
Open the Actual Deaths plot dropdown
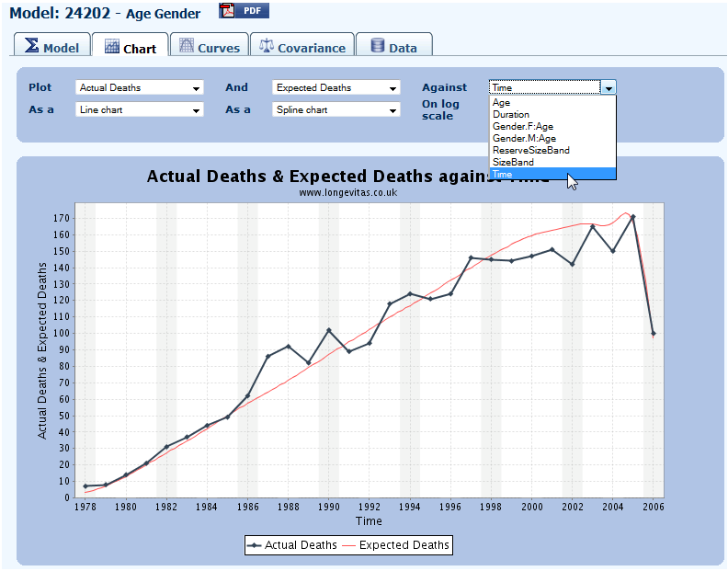[140, 87]
